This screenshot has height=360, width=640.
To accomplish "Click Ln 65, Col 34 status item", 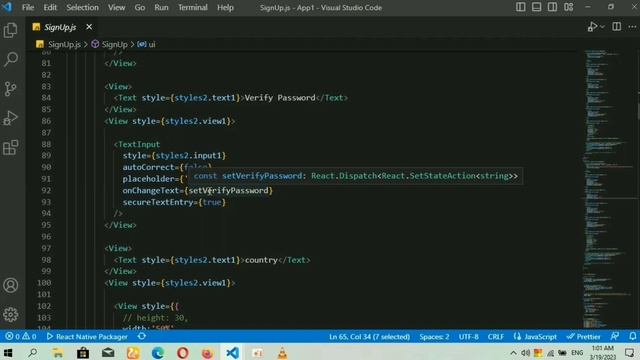I will (369, 337).
